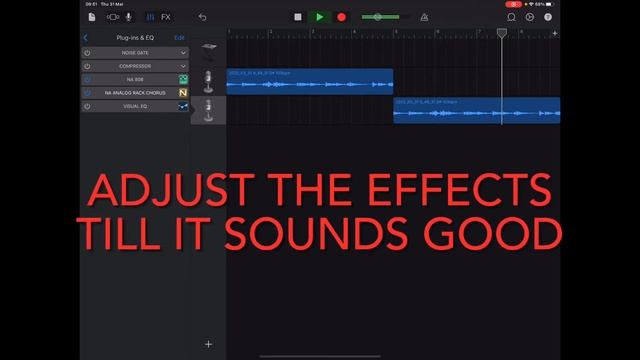
Task: Tap the screen recording indicator in status bar
Action: coord(513,4)
